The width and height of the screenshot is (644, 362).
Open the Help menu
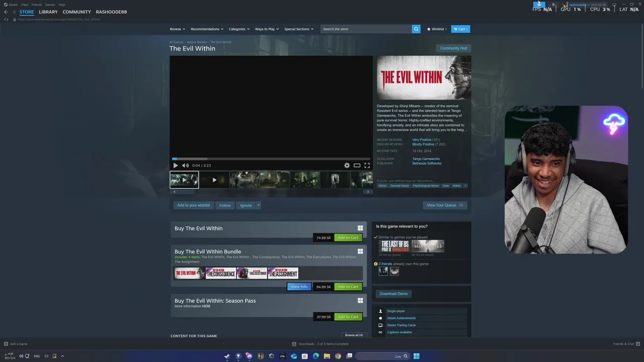(x=62, y=5)
